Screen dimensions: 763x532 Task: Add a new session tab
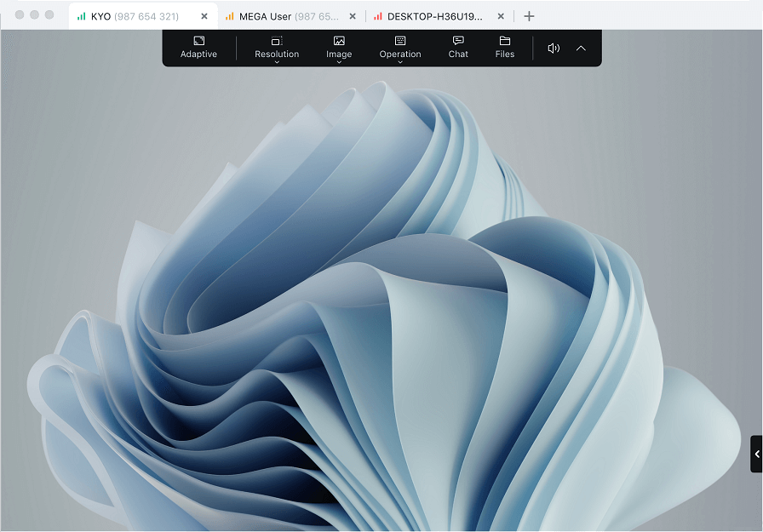tap(529, 16)
